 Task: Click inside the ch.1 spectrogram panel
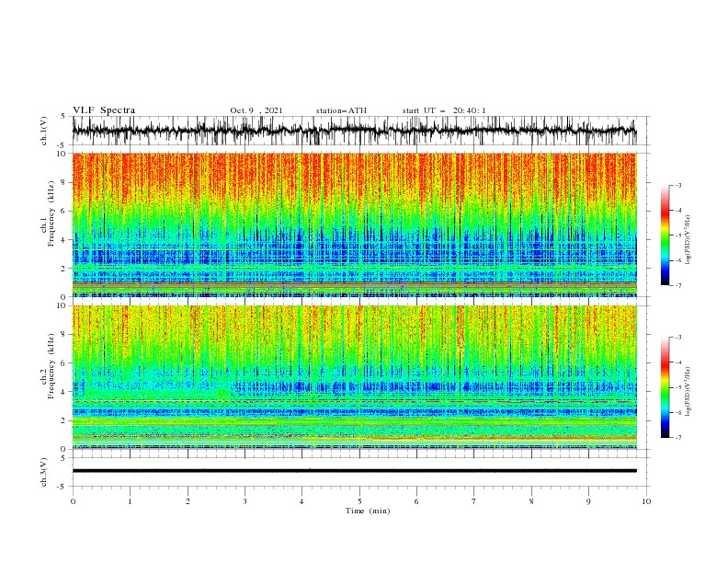click(354, 224)
